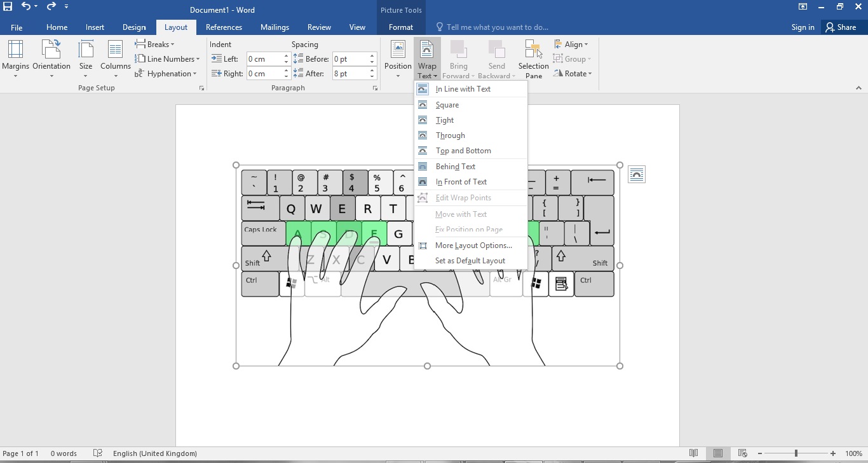Switch to Print Layout view
The image size is (868, 463).
click(717, 453)
